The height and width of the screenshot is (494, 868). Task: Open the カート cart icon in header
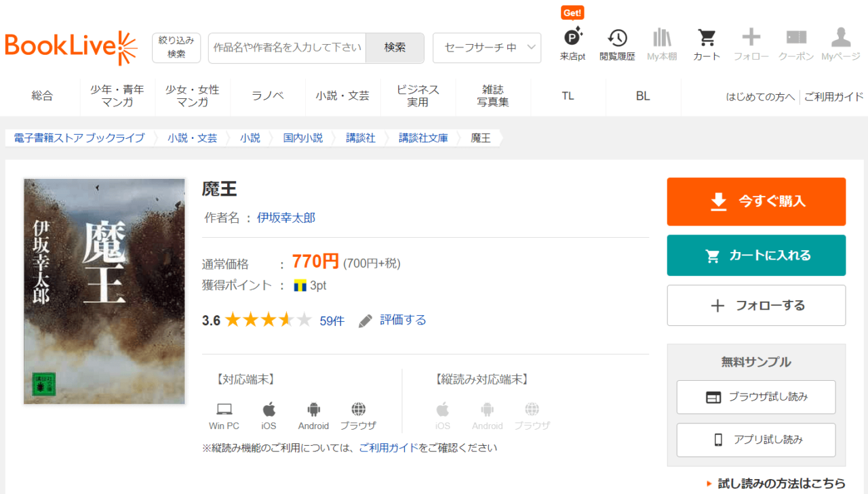tap(707, 44)
